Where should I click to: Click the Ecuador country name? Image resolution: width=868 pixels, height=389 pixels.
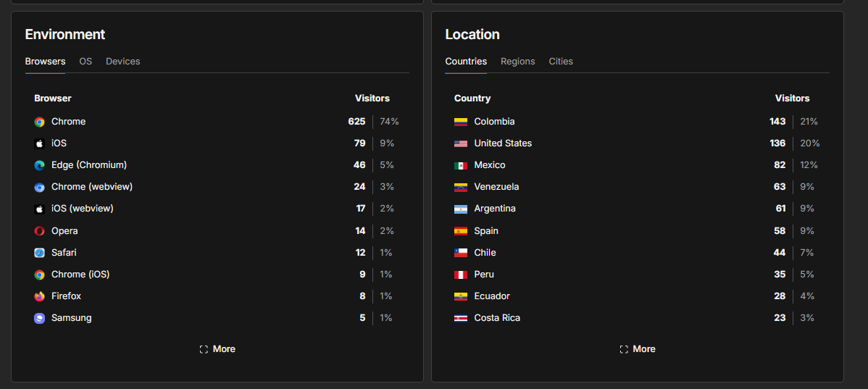(x=492, y=296)
